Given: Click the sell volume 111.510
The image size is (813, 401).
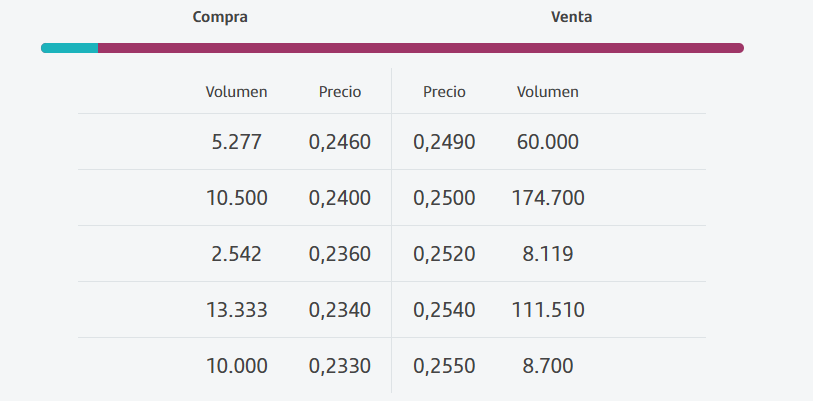Looking at the screenshot, I should [548, 310].
